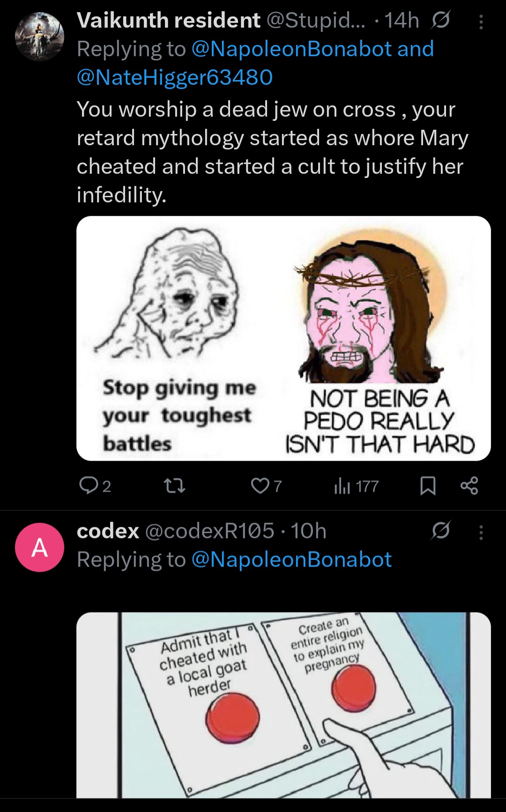This screenshot has height=812, width=506.
Task: Open reply icon on Vaikunth resident tweet
Action: tap(88, 486)
